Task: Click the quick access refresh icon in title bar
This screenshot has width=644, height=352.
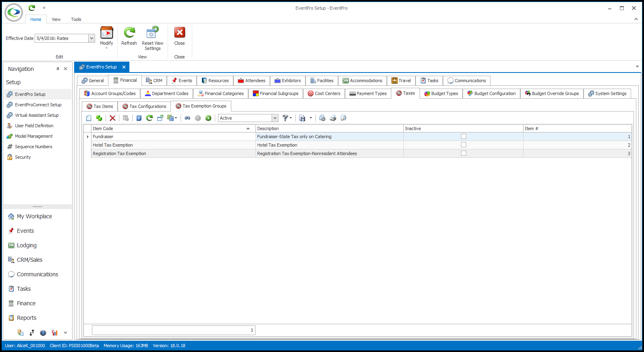Action: 32,8
